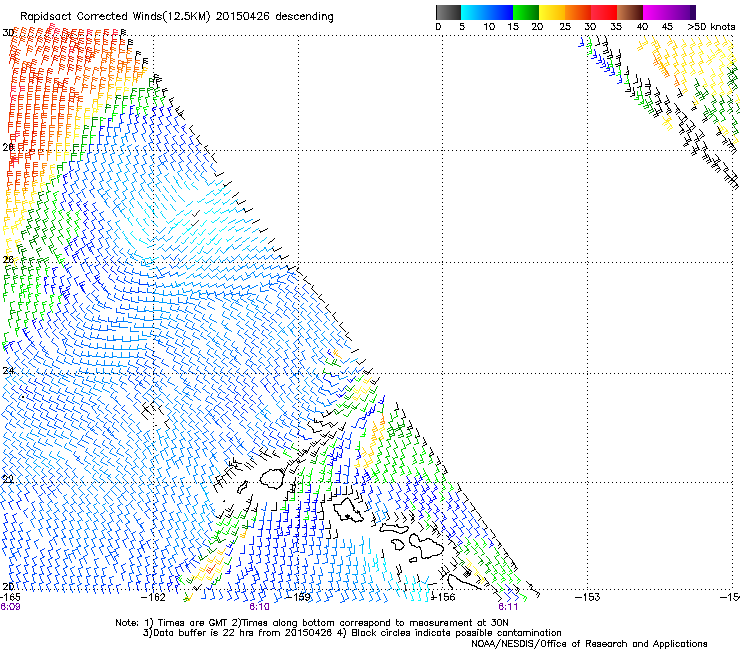740x650 pixels.
Task: Click the '-156' longitude label
Action: click(443, 597)
